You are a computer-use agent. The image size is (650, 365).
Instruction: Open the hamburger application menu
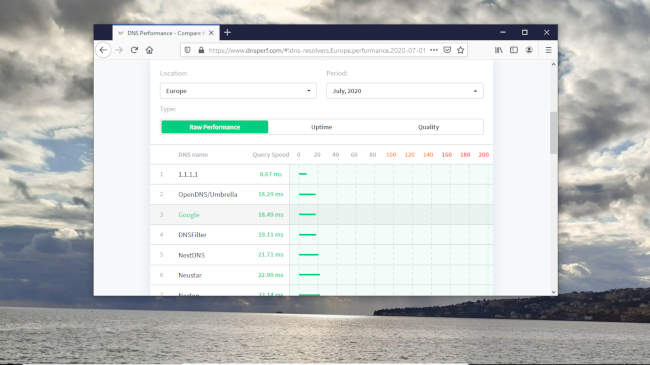pos(548,50)
